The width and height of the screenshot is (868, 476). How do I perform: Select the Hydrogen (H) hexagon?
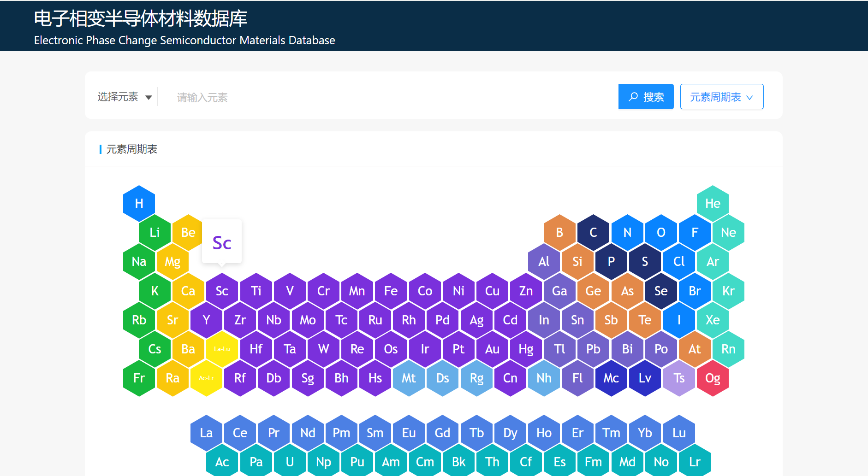tap(139, 203)
